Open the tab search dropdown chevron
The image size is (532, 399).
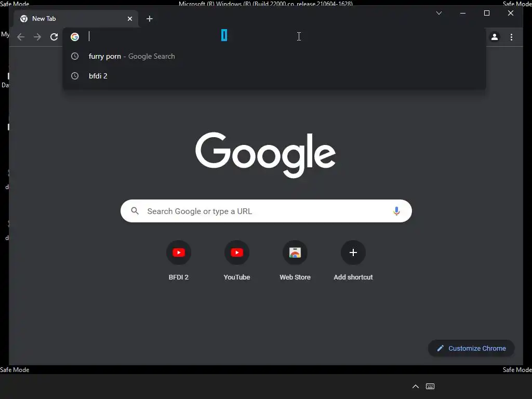pyautogui.click(x=439, y=13)
